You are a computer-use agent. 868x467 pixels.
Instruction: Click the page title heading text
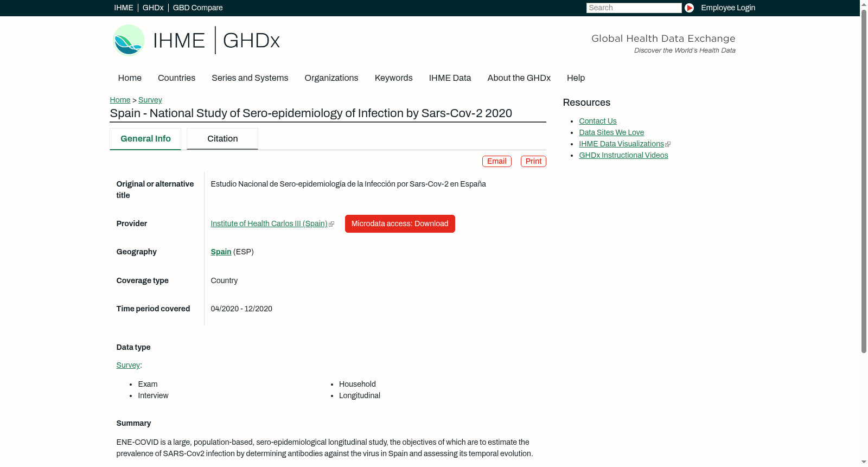click(x=311, y=113)
